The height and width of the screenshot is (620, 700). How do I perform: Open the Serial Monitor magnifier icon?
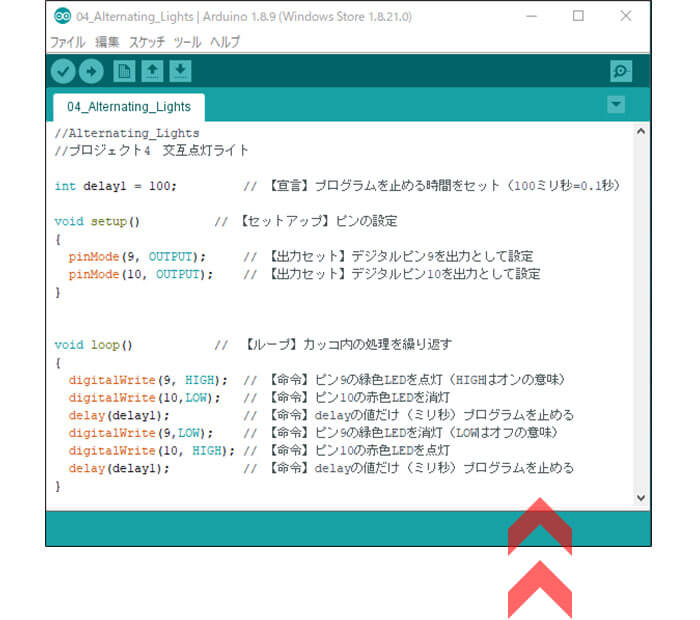tap(621, 71)
